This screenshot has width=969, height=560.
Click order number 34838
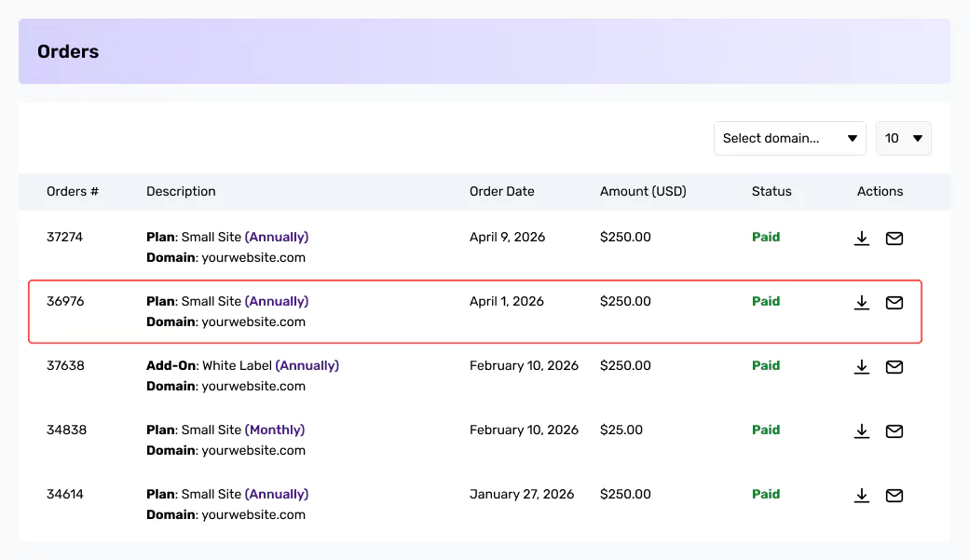(x=66, y=430)
